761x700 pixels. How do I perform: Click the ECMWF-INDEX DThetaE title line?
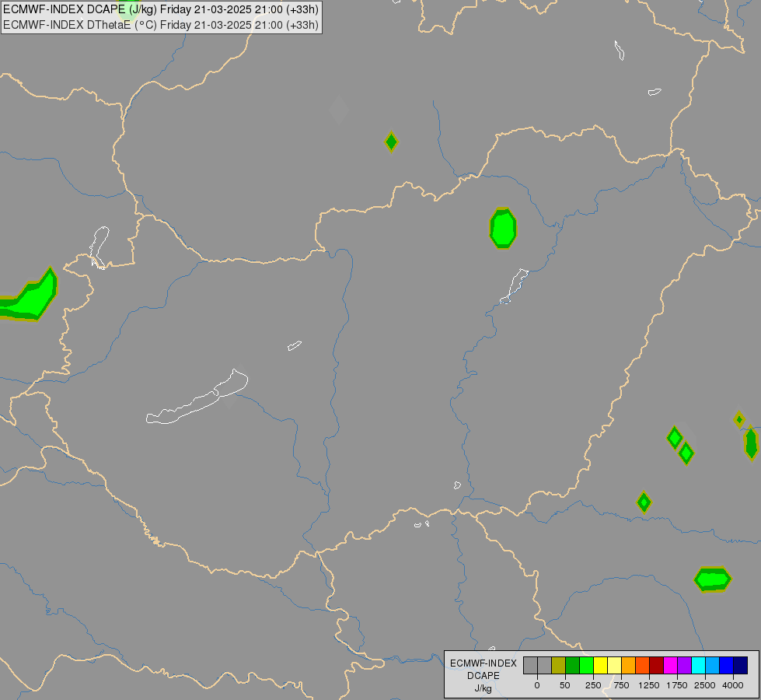pos(161,25)
